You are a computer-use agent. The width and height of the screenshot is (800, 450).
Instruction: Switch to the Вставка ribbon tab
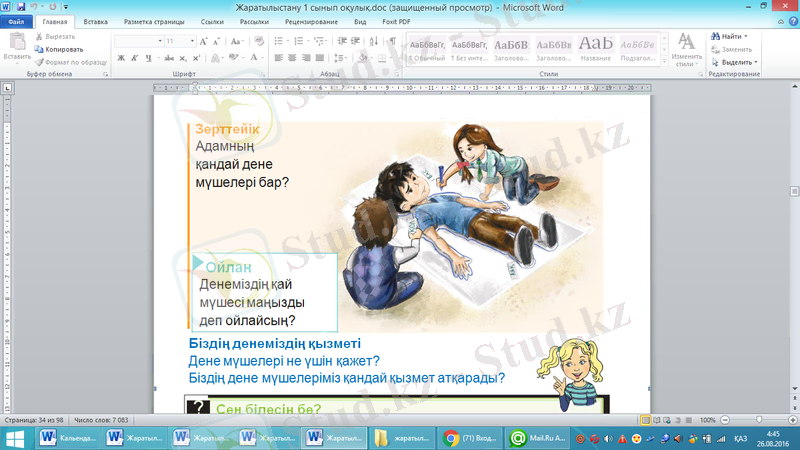(x=96, y=20)
